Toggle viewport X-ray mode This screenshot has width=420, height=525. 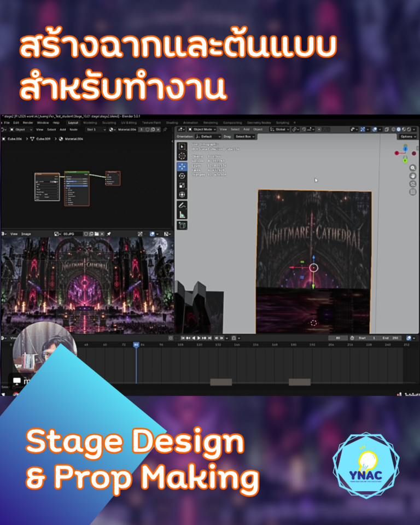387,129
